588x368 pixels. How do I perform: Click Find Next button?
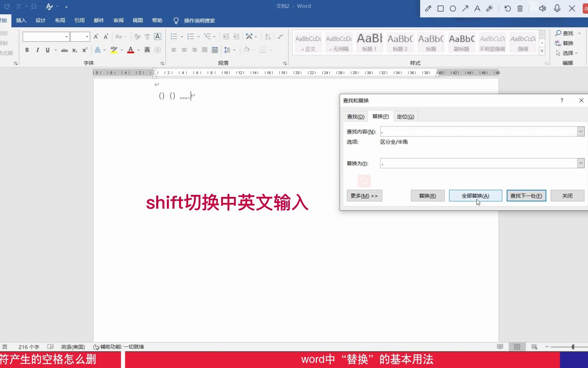pos(526,196)
